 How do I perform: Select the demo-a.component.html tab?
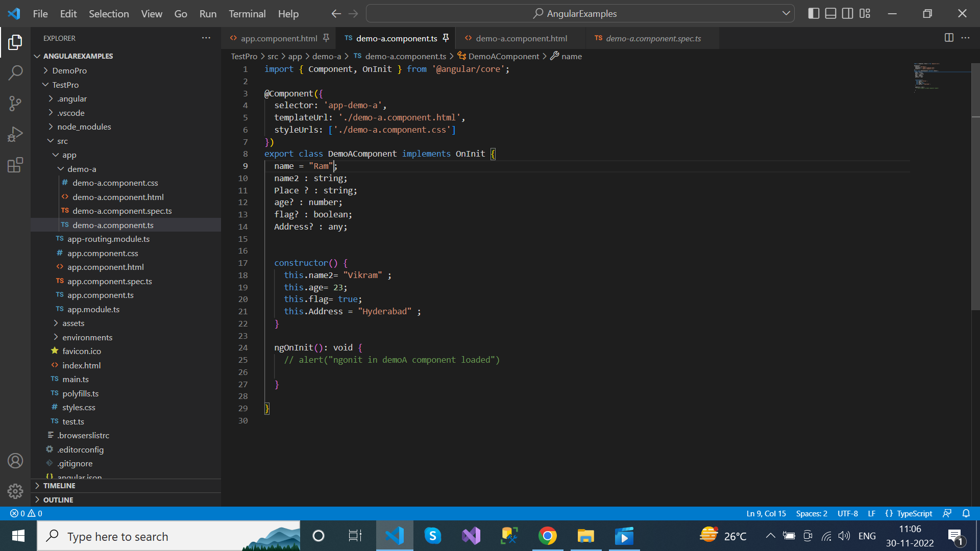point(521,38)
